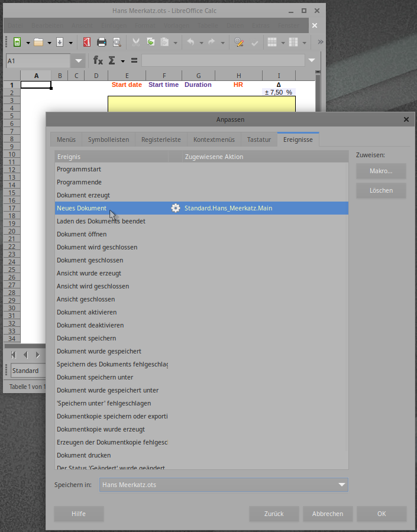This screenshot has width=417, height=532.
Task: Select the Programmende event row
Action: [202, 182]
